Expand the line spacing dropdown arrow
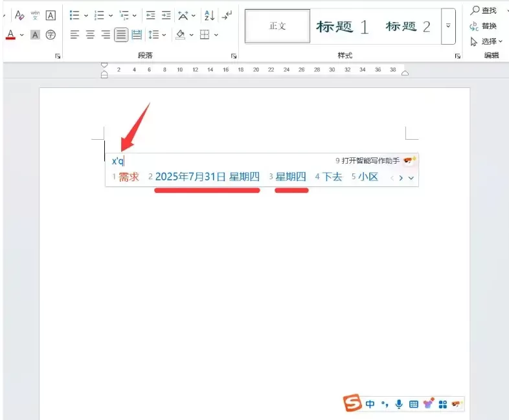 pos(164,35)
